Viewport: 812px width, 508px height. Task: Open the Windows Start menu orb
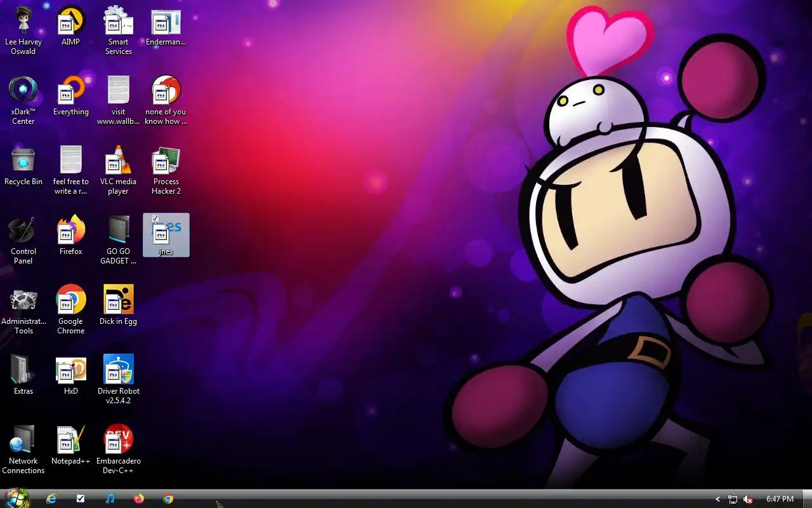[17, 498]
